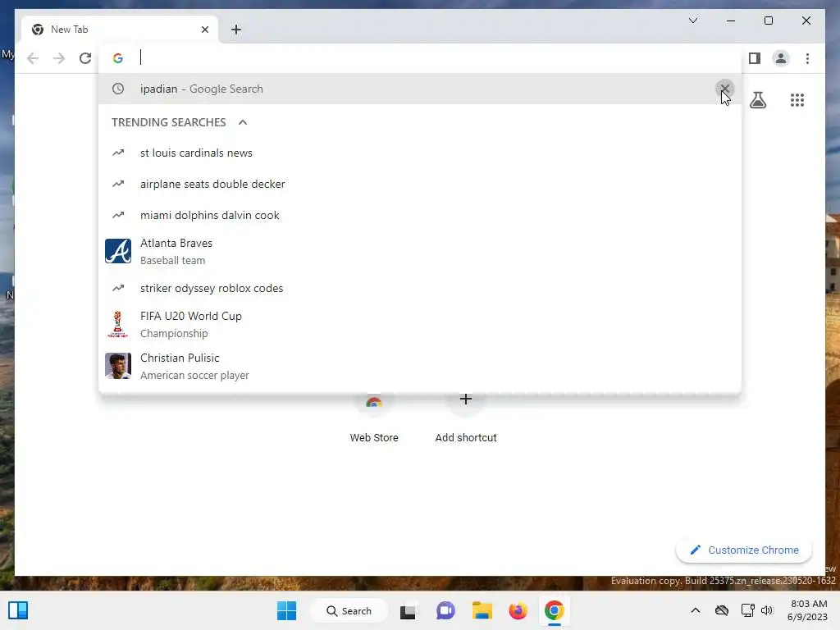Select the FIFA U20 World Cup suggestion
Screen dimensions: 840x630
click(x=420, y=325)
